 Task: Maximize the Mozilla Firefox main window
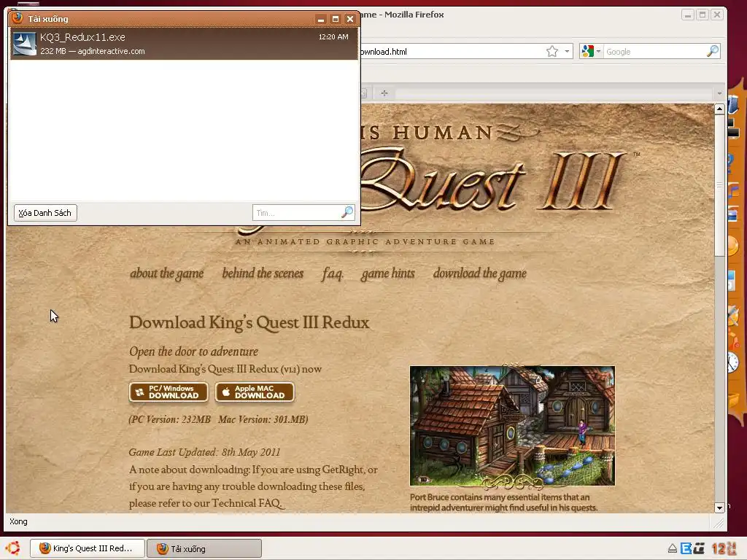702,15
